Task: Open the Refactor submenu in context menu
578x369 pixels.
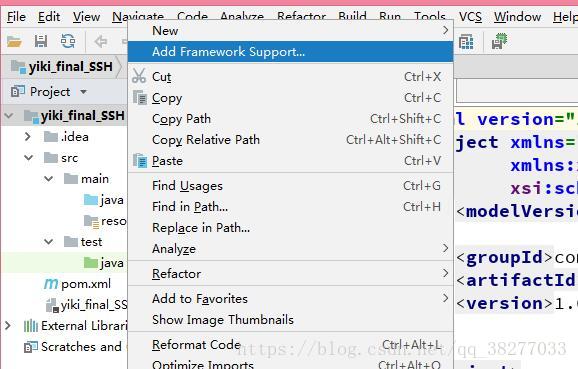Action: click(x=290, y=274)
